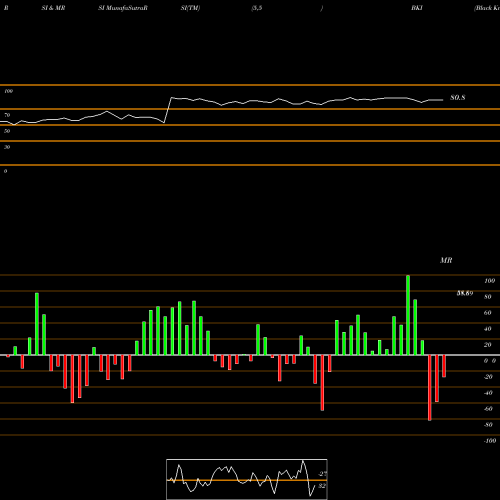The height and width of the screenshot is (500, 500).
Task: Click the steep jump in the RSI line
Action: (x=168, y=110)
